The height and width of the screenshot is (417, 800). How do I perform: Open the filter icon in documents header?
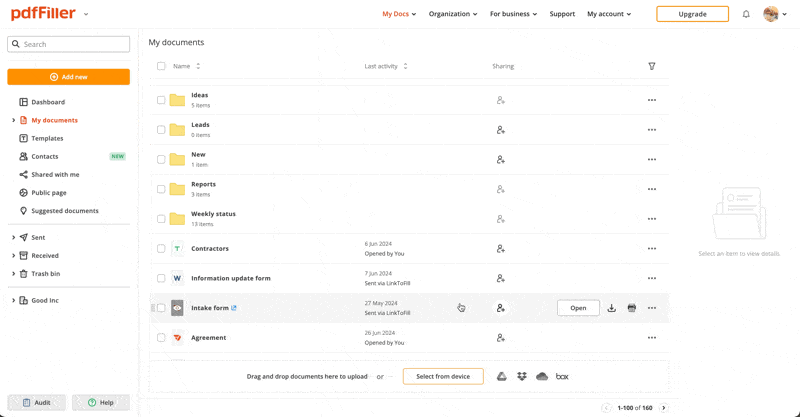coord(652,66)
